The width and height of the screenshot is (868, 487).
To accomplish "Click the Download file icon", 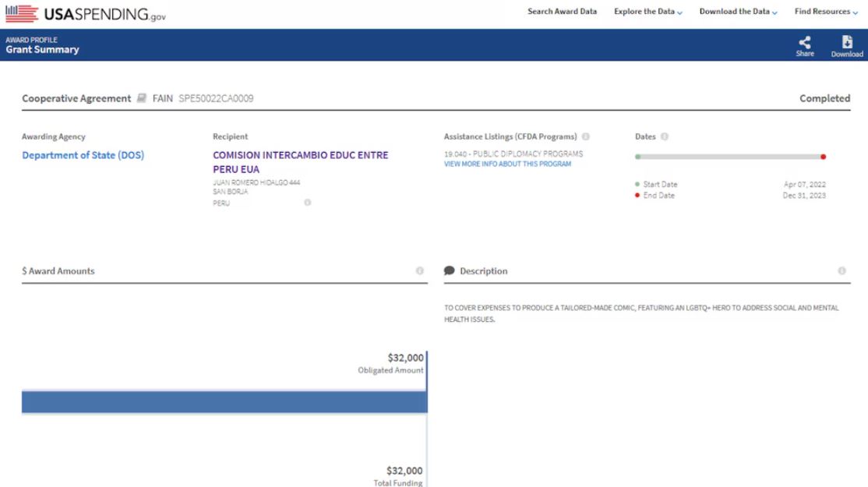I will pyautogui.click(x=847, y=42).
